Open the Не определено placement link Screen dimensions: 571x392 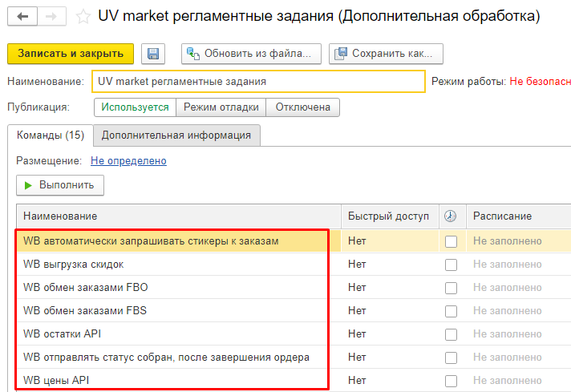[128, 161]
